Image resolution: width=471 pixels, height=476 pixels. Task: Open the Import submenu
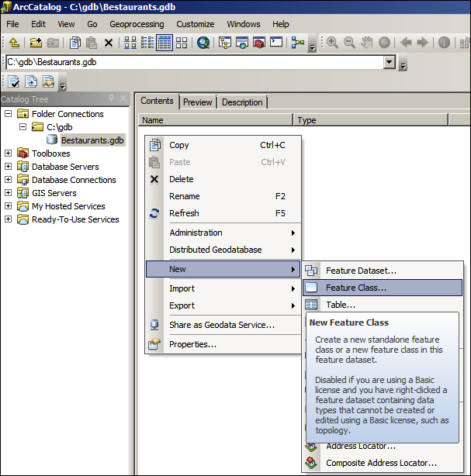point(223,288)
